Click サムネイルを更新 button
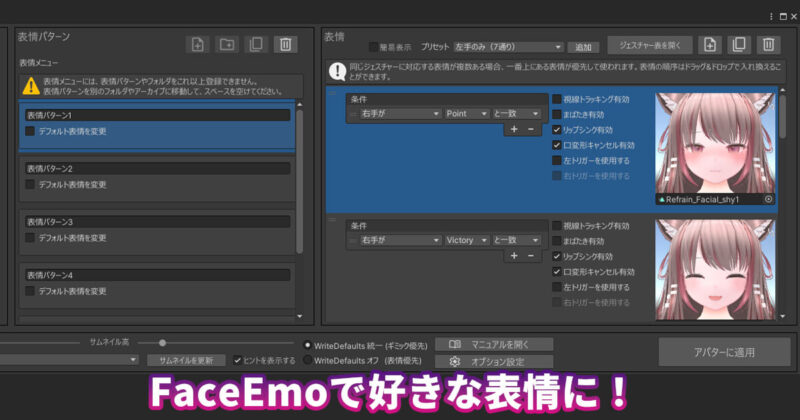Image resolution: width=800 pixels, height=420 pixels. point(186,360)
